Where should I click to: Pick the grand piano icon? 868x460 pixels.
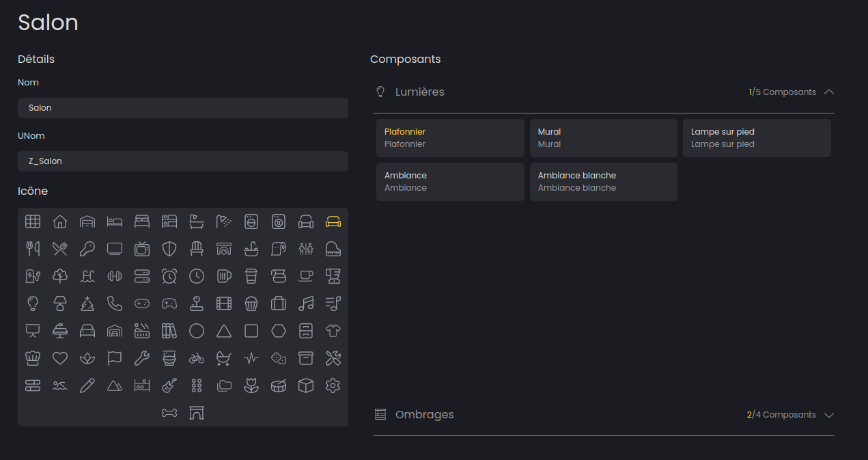pos(333,249)
